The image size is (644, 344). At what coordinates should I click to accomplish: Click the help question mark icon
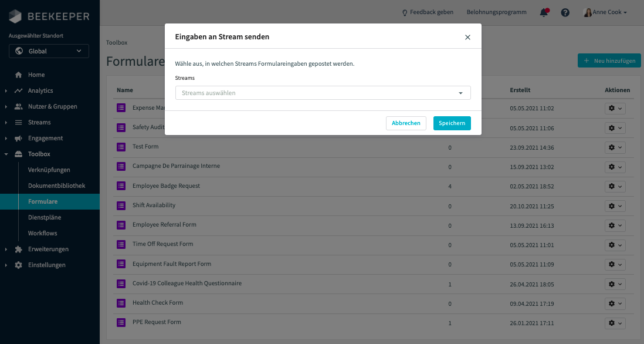point(565,12)
